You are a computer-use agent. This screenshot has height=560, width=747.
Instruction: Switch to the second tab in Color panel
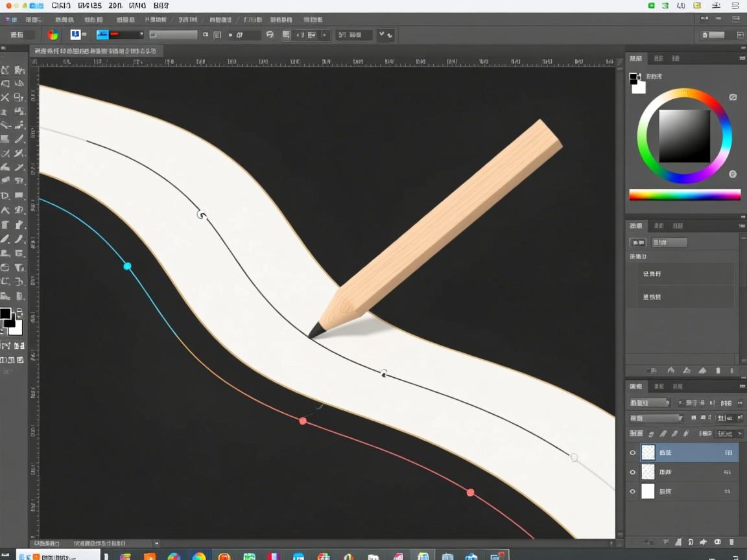pos(658,58)
